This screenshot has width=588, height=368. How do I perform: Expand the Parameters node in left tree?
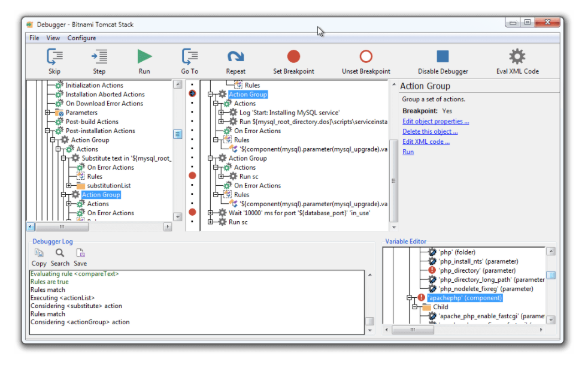47,112
